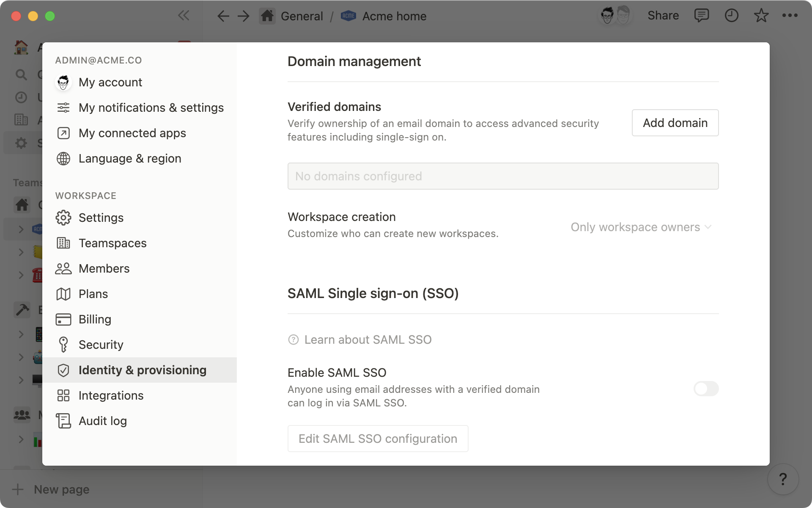The height and width of the screenshot is (508, 812).
Task: Select the Integrations settings icon
Action: [63, 395]
